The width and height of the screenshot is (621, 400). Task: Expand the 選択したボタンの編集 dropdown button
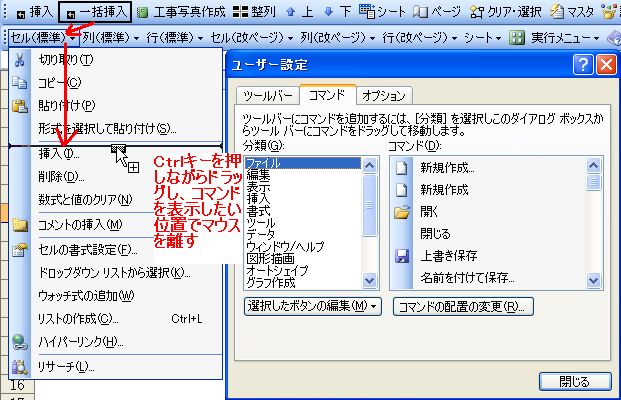point(313,305)
